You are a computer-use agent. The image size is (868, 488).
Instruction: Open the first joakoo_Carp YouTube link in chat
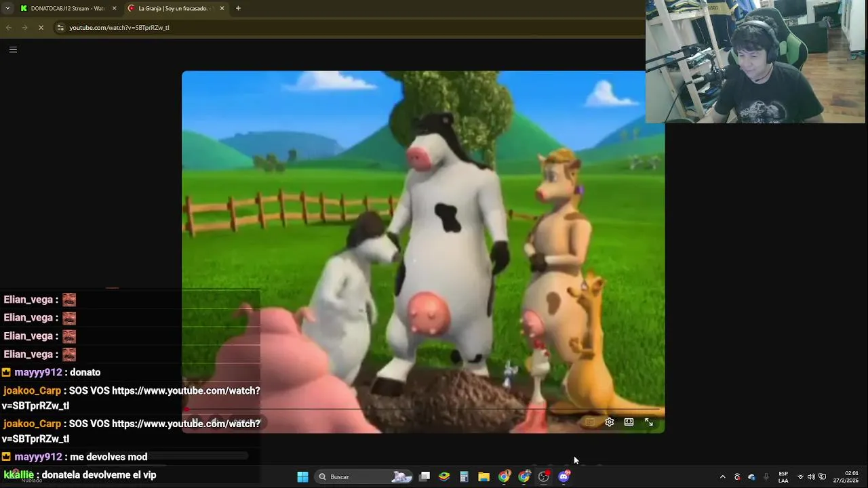click(130, 398)
